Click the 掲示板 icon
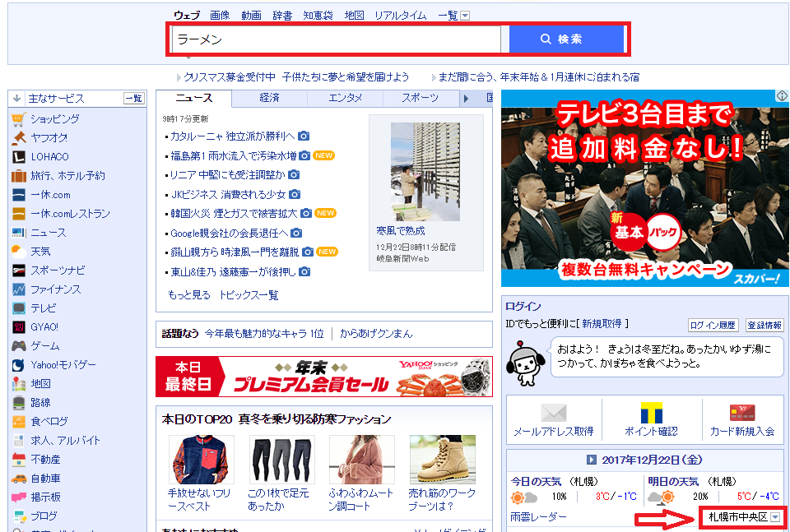The width and height of the screenshot is (790, 532). [18, 497]
